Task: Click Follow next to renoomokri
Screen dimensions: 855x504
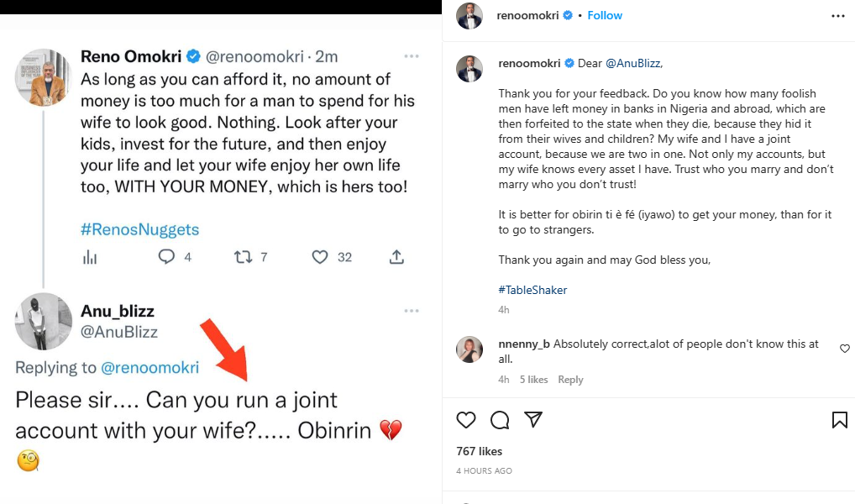Action: coord(605,16)
